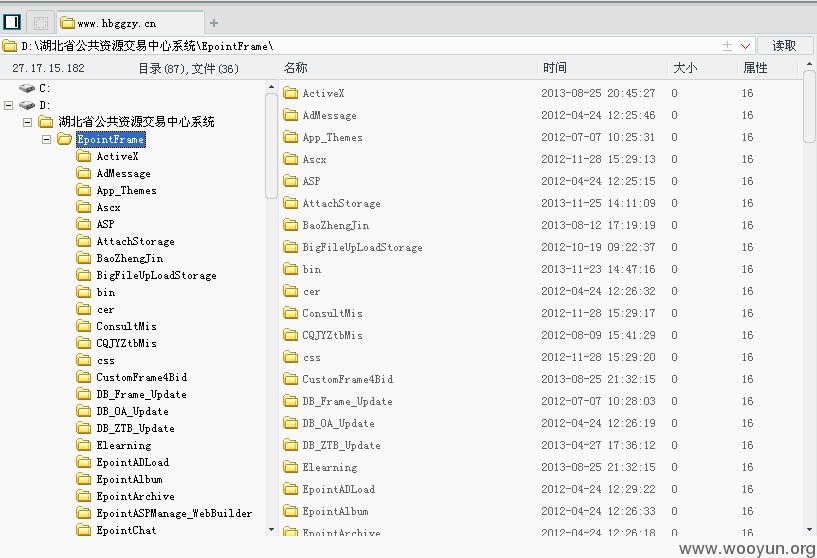The width and height of the screenshot is (817, 558).
Task: Sort by the 名称 column header
Action: 295,68
